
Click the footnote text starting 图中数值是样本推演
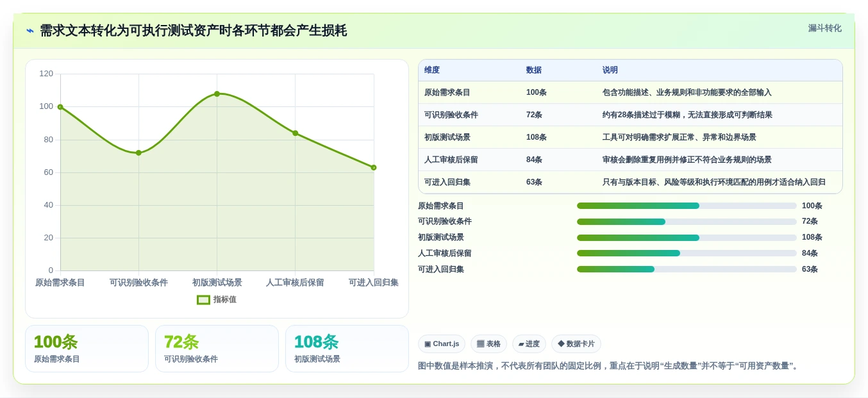[x=610, y=366]
